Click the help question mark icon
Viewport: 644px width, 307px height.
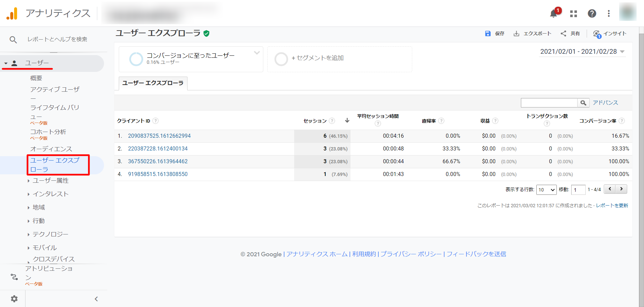pyautogui.click(x=592, y=13)
